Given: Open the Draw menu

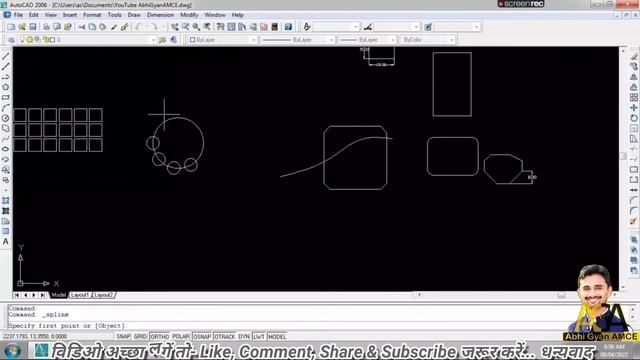Looking at the screenshot, I should point(134,15).
